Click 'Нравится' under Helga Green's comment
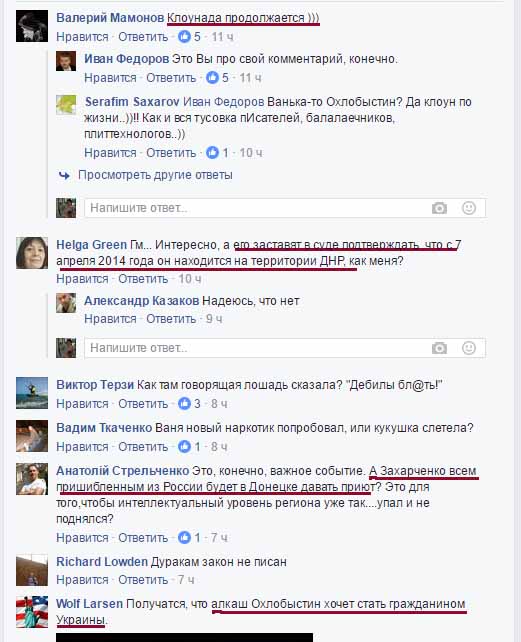This screenshot has width=521, height=642. tap(82, 279)
